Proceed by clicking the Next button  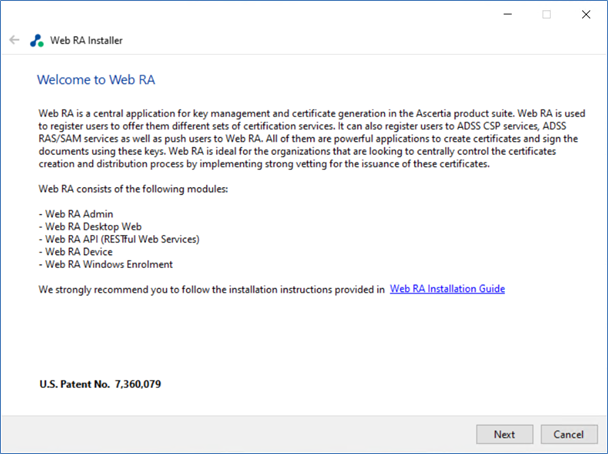504,434
